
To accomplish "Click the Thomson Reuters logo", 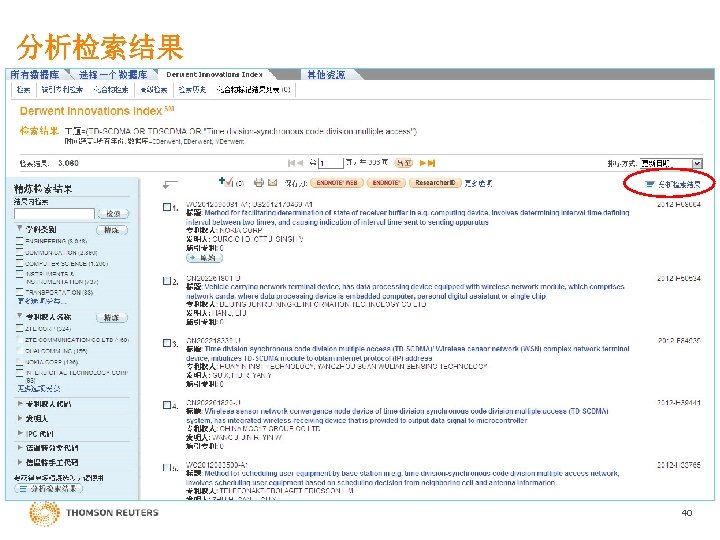I will click(x=94, y=513).
